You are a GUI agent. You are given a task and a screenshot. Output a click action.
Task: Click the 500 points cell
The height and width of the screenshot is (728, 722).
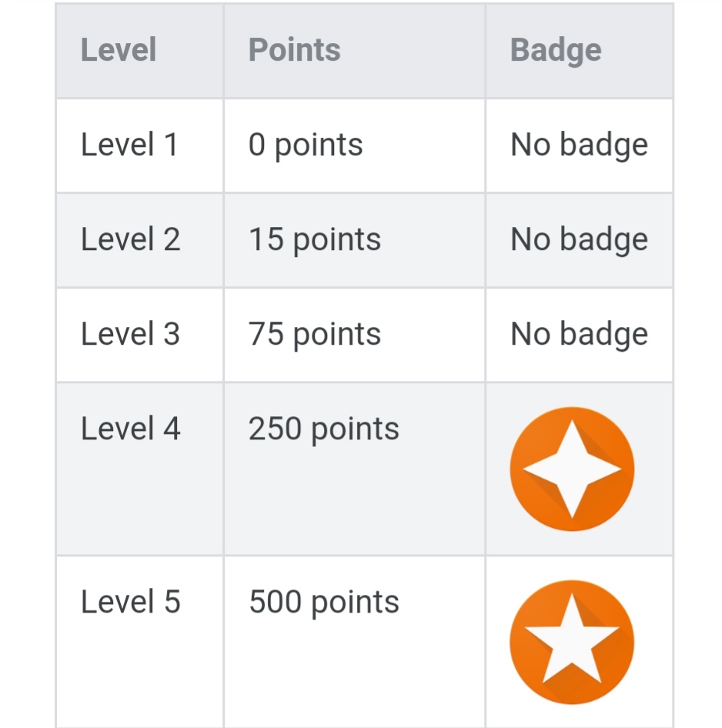point(354,642)
